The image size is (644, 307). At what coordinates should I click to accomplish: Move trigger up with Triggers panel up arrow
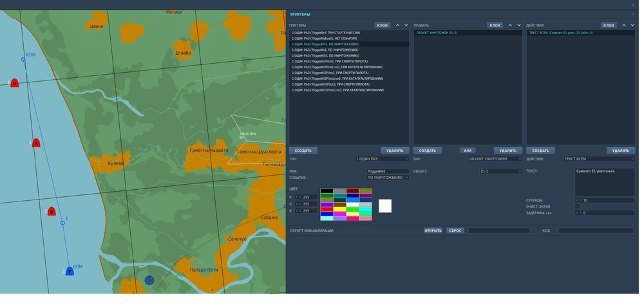tap(397, 25)
